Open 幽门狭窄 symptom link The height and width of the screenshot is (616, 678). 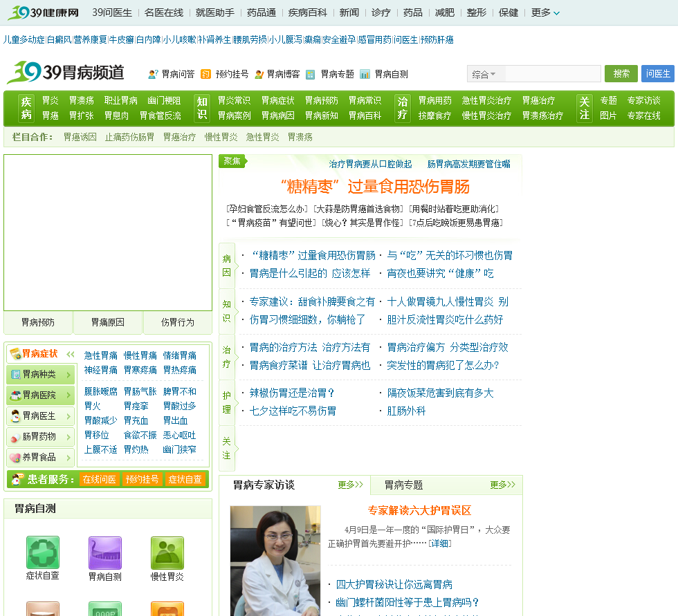pyautogui.click(x=179, y=449)
